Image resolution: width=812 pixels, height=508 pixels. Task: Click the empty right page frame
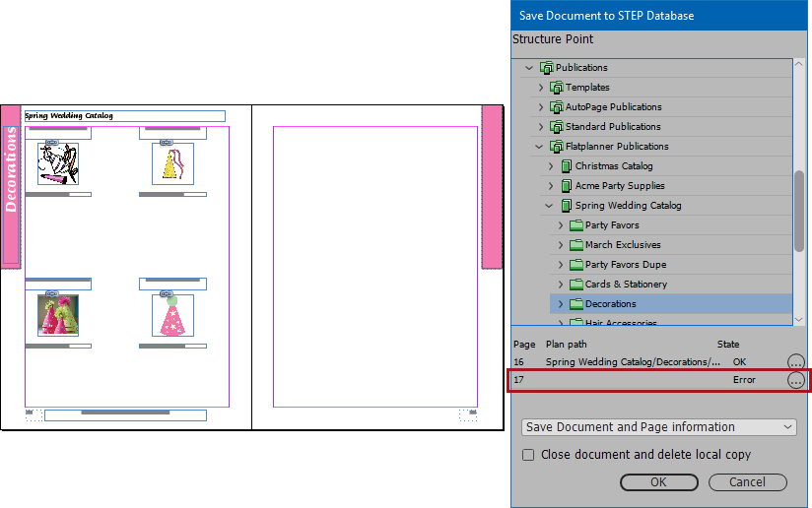(375, 267)
